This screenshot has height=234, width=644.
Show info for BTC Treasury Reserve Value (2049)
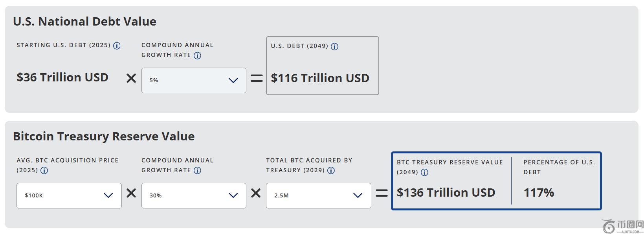(424, 172)
